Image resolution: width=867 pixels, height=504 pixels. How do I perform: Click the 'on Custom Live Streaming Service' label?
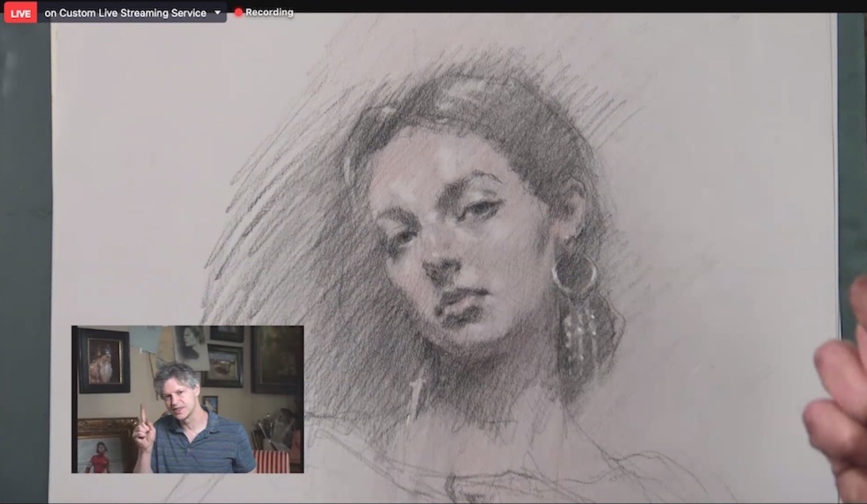125,12
